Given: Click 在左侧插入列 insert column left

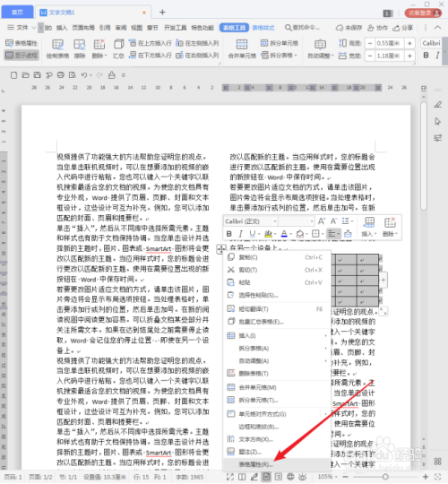Looking at the screenshot, I should tap(197, 43).
